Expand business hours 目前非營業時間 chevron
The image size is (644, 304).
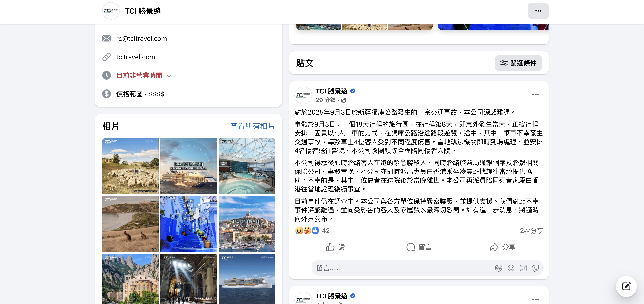[x=169, y=76]
